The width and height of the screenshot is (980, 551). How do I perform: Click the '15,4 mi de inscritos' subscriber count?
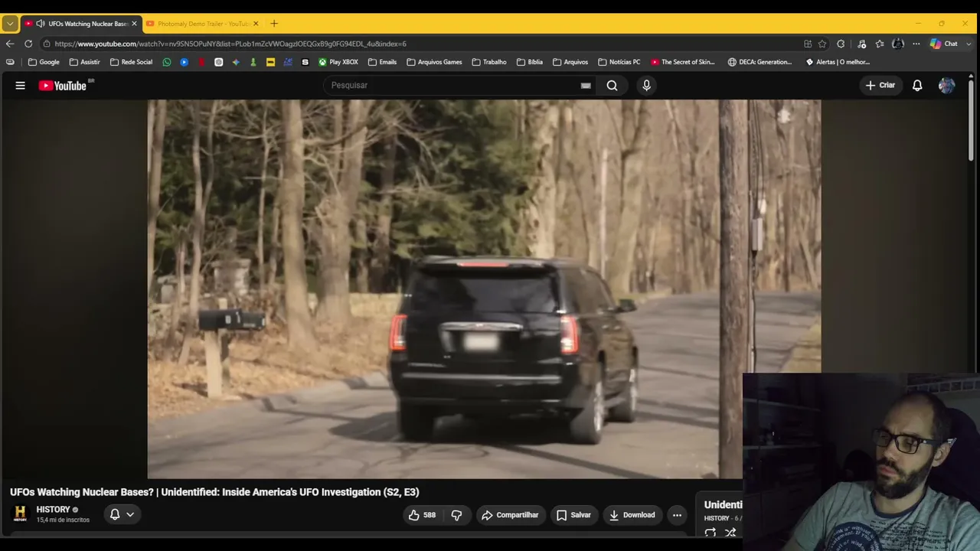point(63,520)
